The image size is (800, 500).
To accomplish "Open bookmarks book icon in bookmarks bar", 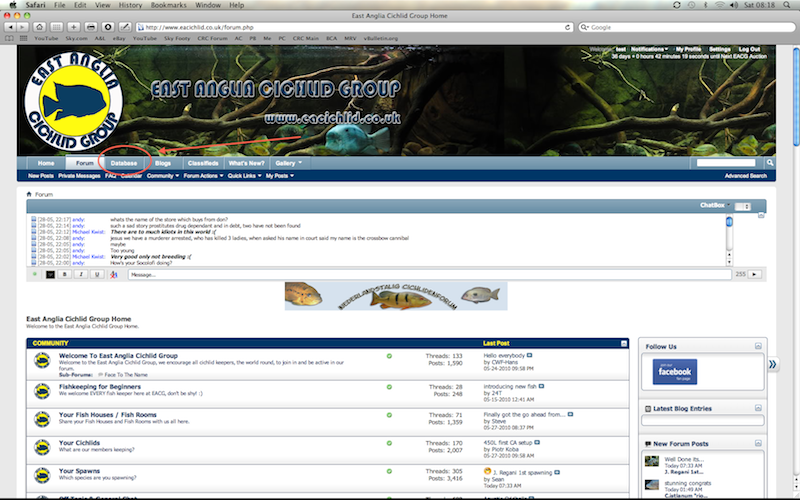I will [9, 38].
